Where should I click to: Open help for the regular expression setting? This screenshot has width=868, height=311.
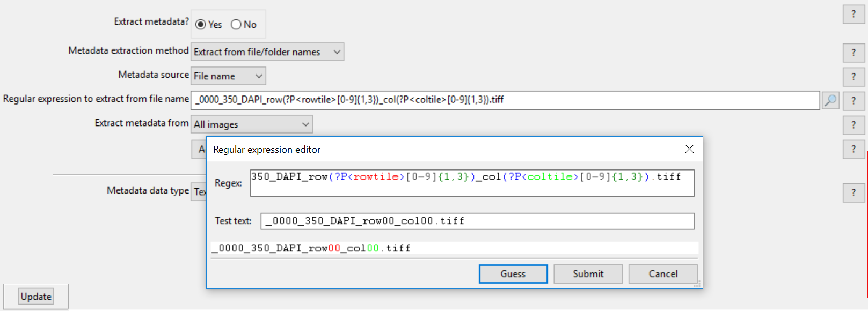click(x=853, y=101)
